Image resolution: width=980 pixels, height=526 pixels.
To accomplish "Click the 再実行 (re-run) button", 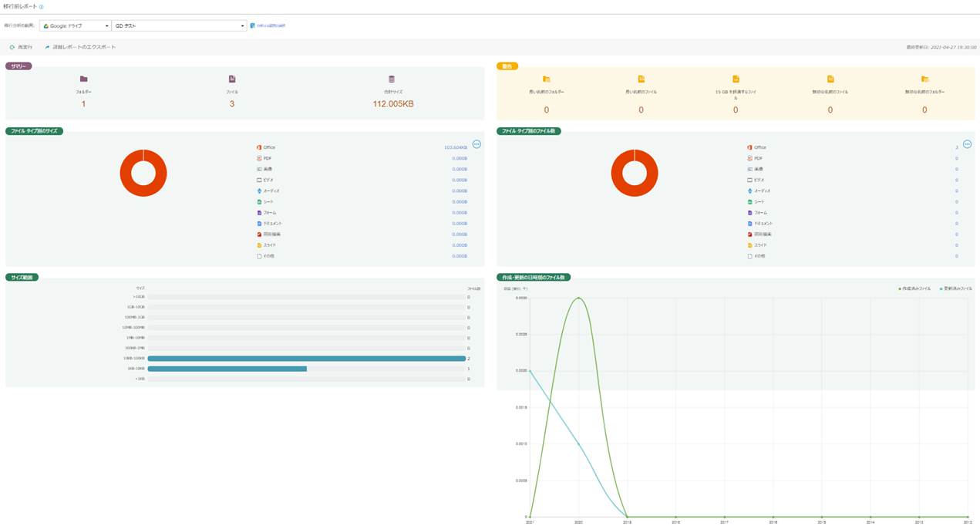I will pos(21,47).
